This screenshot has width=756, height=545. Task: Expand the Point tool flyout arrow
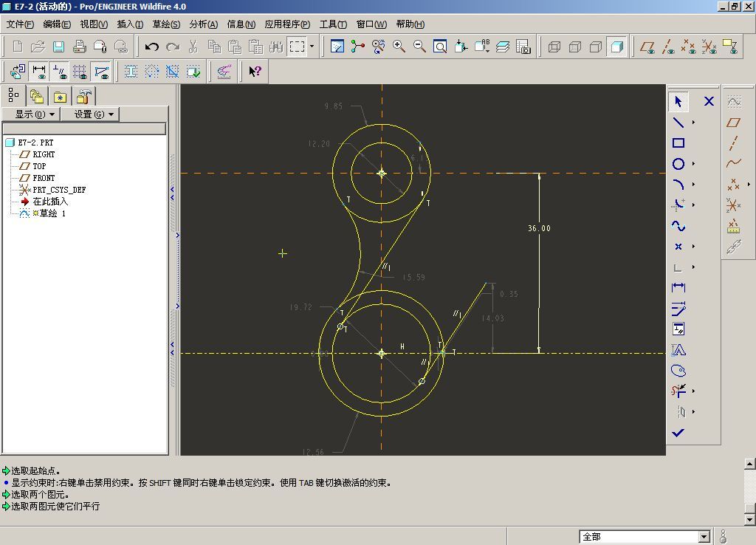click(694, 247)
